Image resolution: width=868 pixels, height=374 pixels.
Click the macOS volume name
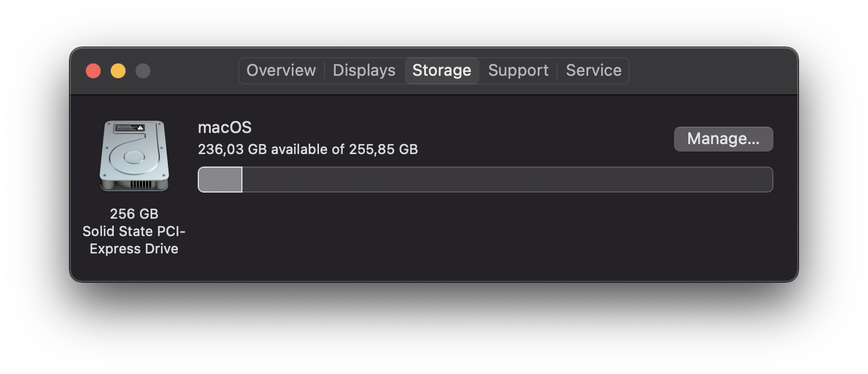click(x=224, y=127)
